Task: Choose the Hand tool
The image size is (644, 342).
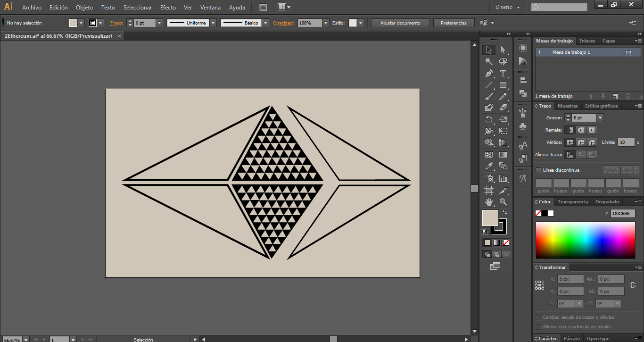Action: 489,202
